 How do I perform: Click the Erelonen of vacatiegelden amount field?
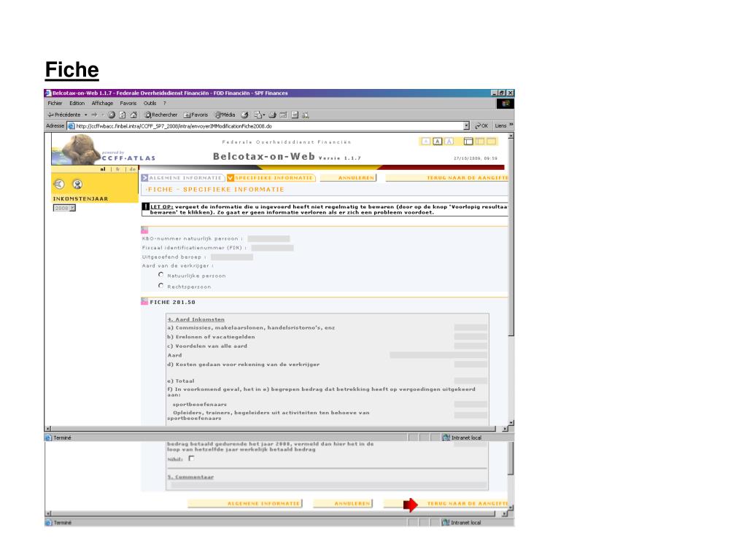[471, 337]
